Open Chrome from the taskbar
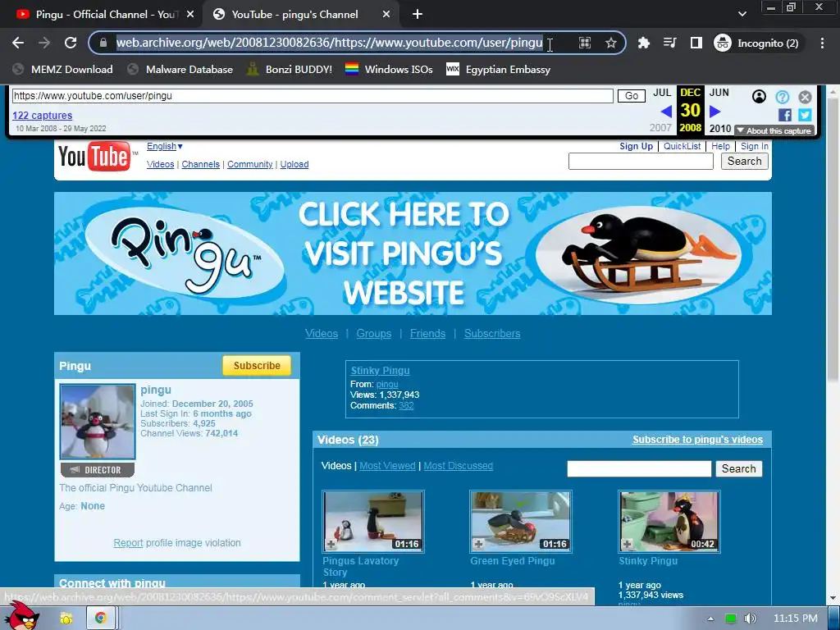Screen dimensions: 840x630 100,619
